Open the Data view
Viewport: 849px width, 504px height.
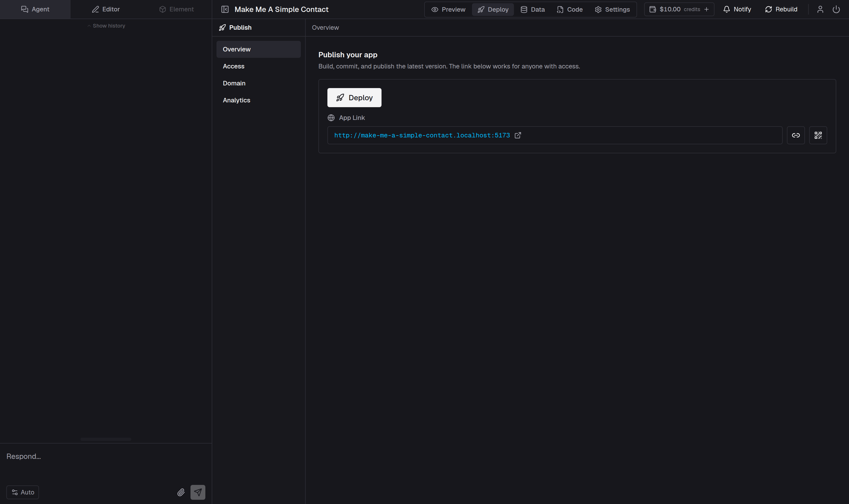pos(532,9)
